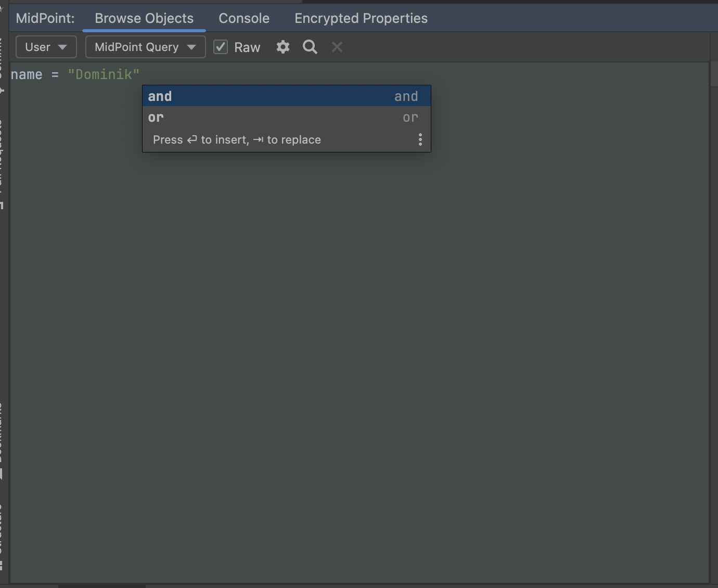Switch to the Console tab
The width and height of the screenshot is (718, 588).
(243, 18)
